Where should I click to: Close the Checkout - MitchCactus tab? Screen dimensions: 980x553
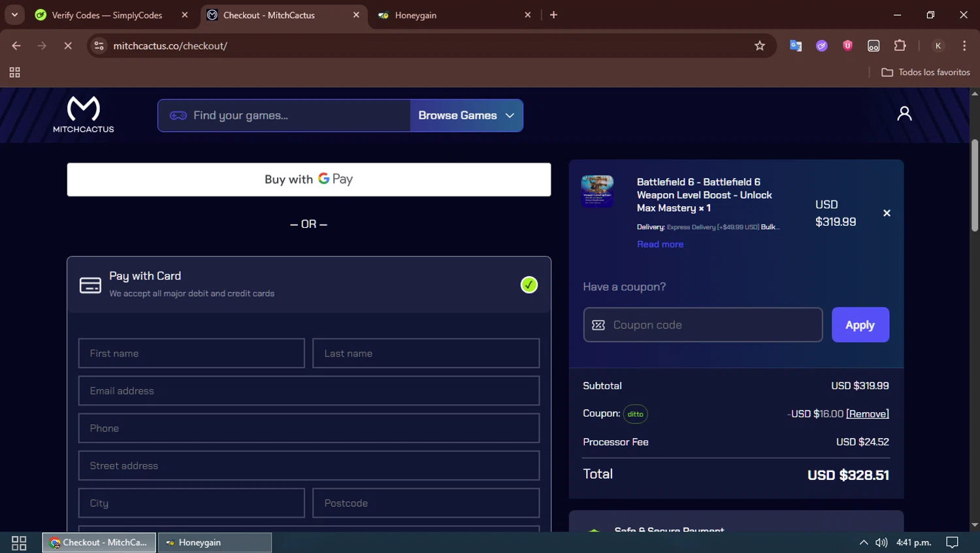coord(356,14)
